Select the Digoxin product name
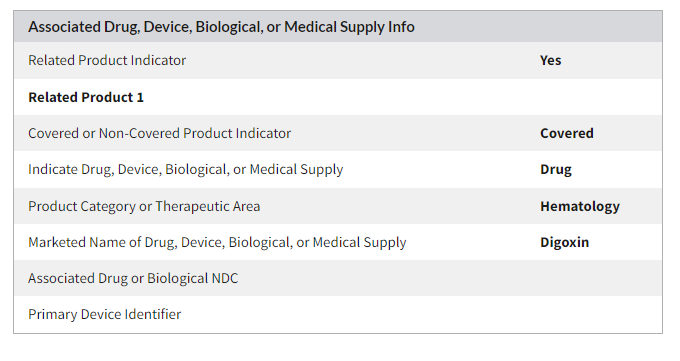Screen dimensions: 680x361 pyautogui.click(x=564, y=242)
